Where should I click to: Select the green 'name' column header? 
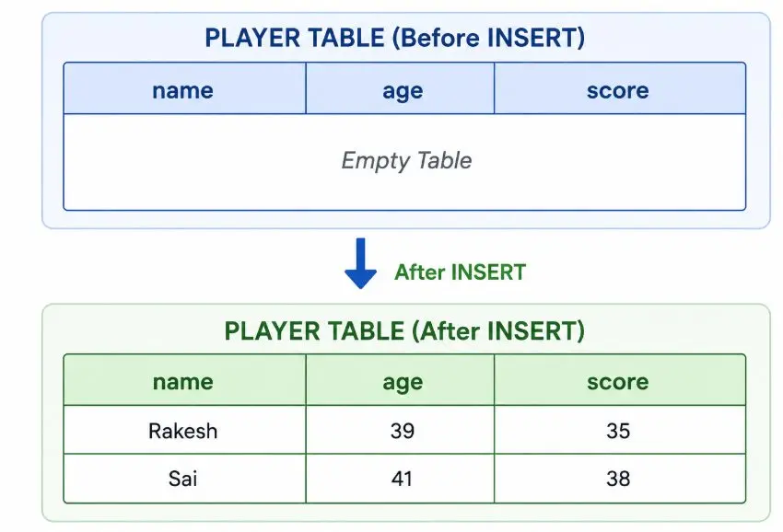point(184,380)
